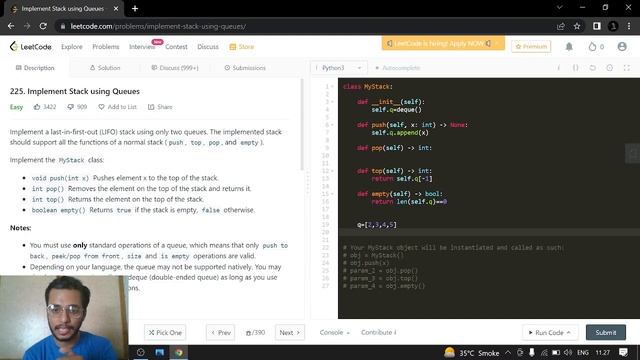The image size is (640, 360).
Task: Click the description panel scrollbar
Action: pyautogui.click(x=302, y=124)
